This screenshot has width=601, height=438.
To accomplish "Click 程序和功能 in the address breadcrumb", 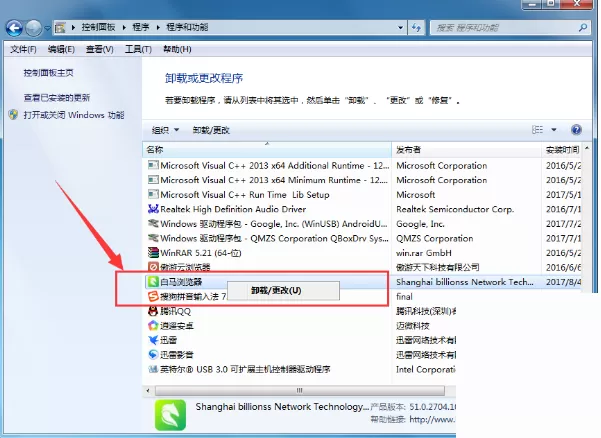I will pos(187,27).
